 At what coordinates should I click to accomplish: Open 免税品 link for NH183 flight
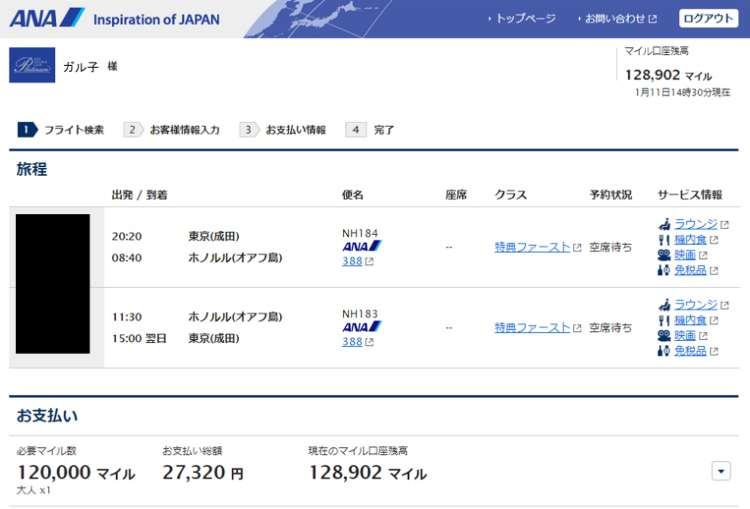690,351
